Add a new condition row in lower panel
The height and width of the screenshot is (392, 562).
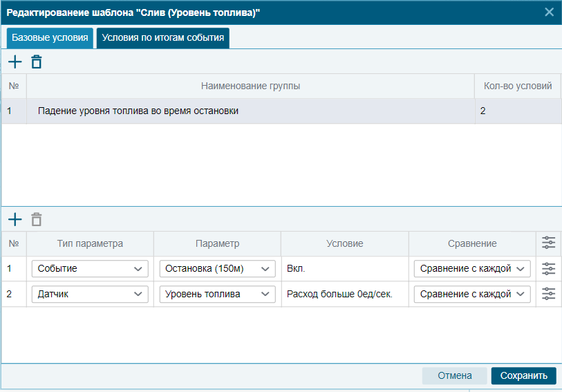coord(15,219)
